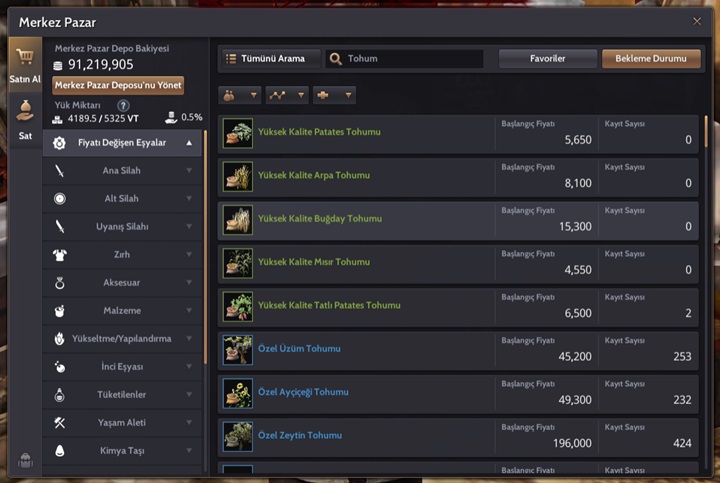The width and height of the screenshot is (720, 483).
Task: Select the Yüksek Kalite Patates Tohumu item icon
Action: click(238, 133)
